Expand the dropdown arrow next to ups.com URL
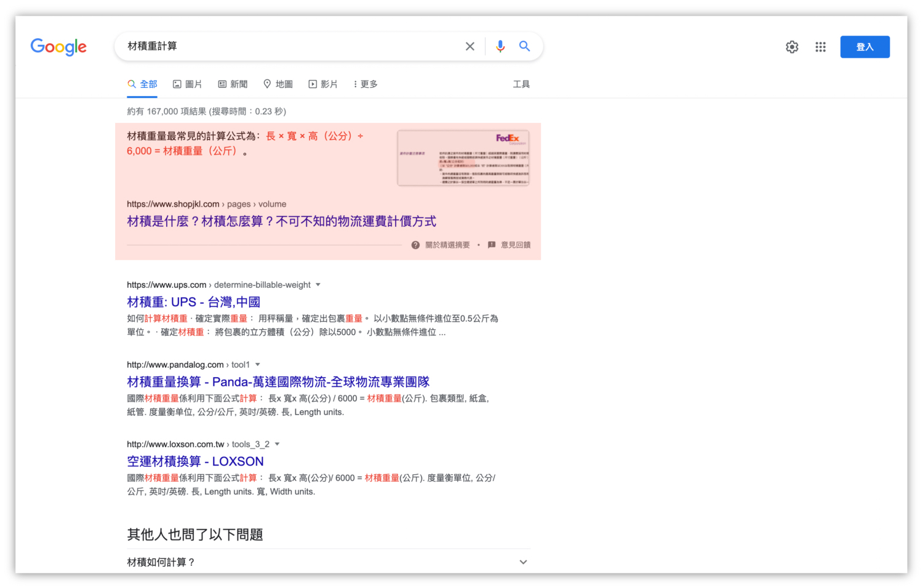The height and width of the screenshot is (588, 923). click(318, 285)
